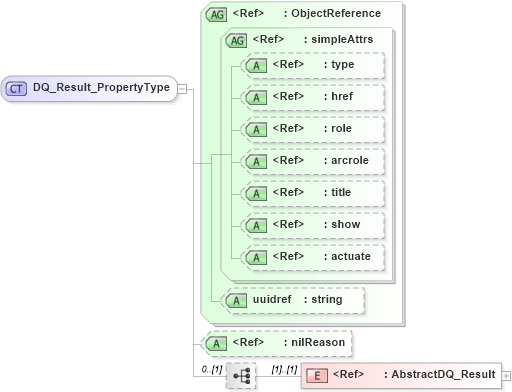512x392 pixels.
Task: Click the AG icon beside simpleAttrs
Action: (237, 41)
